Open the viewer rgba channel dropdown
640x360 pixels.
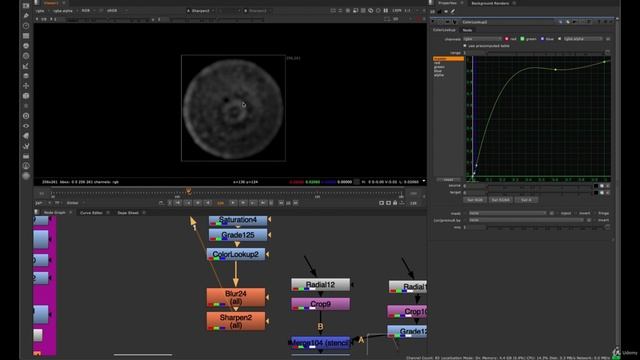coord(42,11)
